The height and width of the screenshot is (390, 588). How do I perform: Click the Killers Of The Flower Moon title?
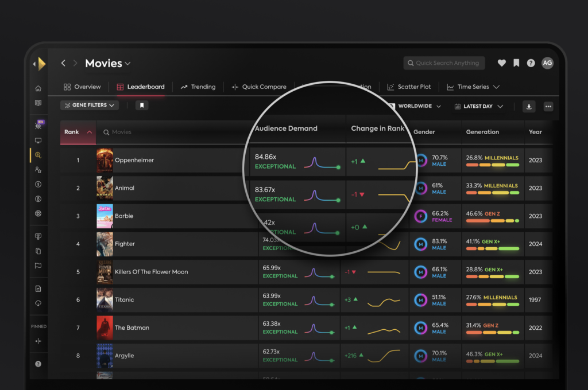coord(151,272)
